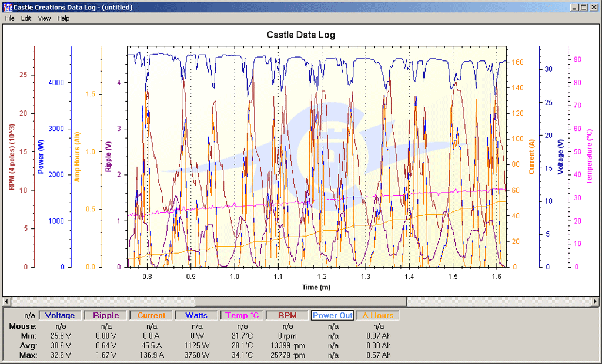Click the "Voltage (V)" axis label
This screenshot has height=364, width=602.
click(560, 157)
